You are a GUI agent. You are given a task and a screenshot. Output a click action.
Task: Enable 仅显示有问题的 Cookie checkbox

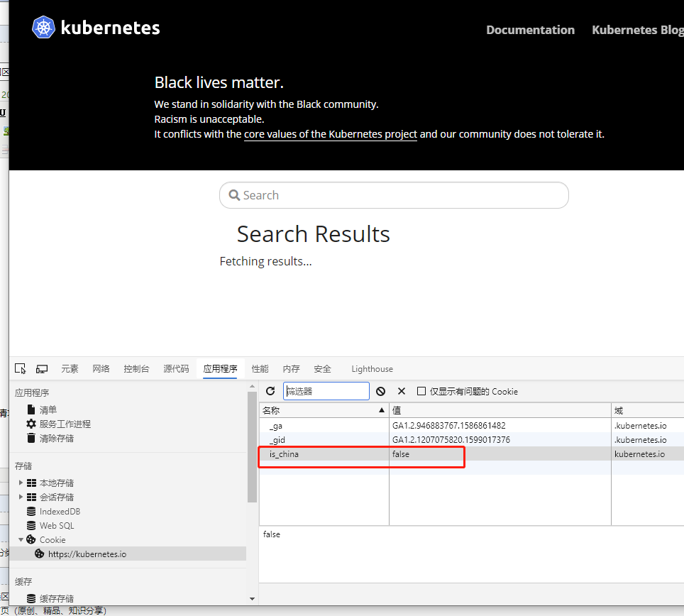[421, 391]
